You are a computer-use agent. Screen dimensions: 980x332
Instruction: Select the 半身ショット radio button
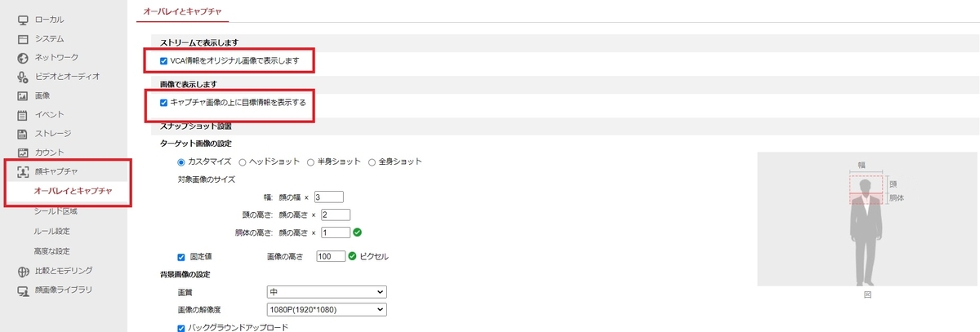311,162
